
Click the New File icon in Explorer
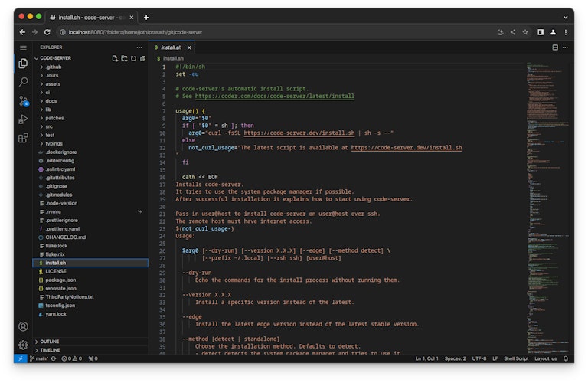coord(115,58)
